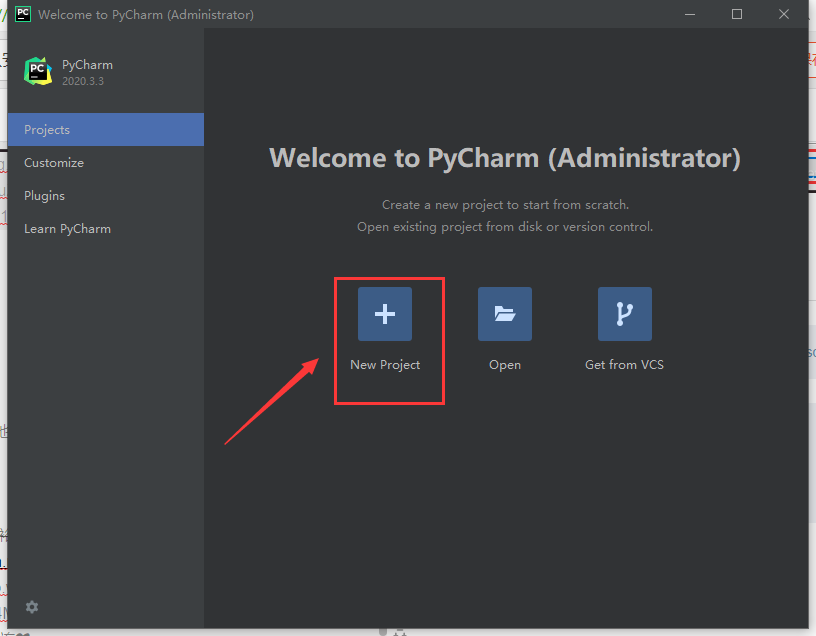
Task: Open the Plugins tab
Action: pos(106,196)
